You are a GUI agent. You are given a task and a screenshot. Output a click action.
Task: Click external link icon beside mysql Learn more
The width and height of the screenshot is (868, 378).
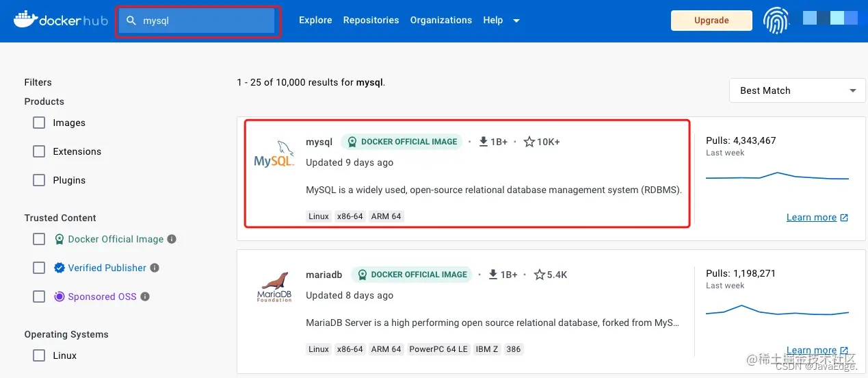coord(844,218)
